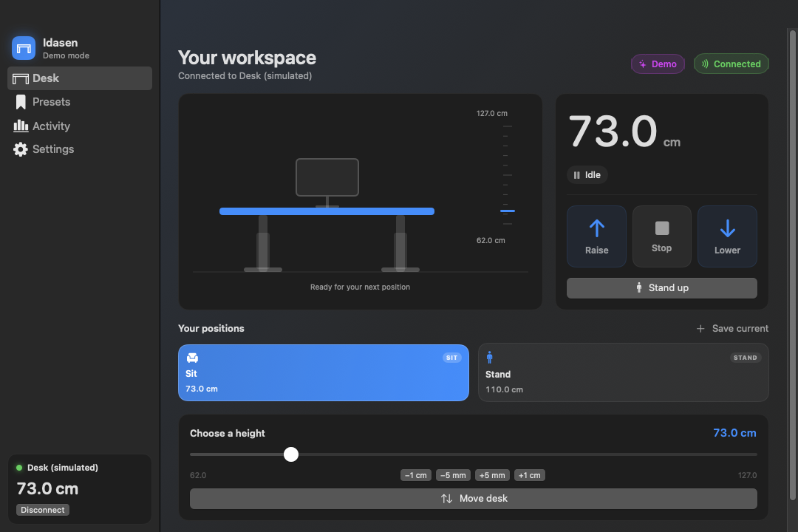Click the Disconnect button
The width and height of the screenshot is (798, 532).
pos(43,510)
